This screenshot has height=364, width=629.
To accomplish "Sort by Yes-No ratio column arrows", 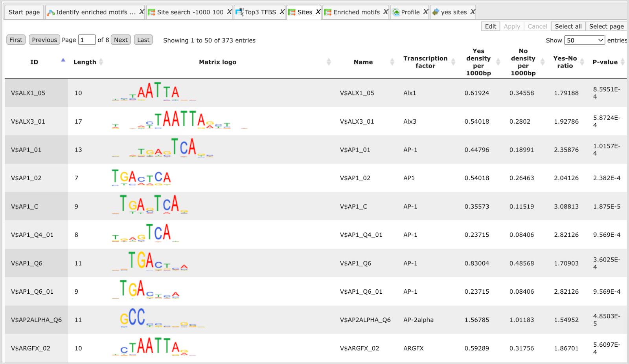I will (x=582, y=62).
